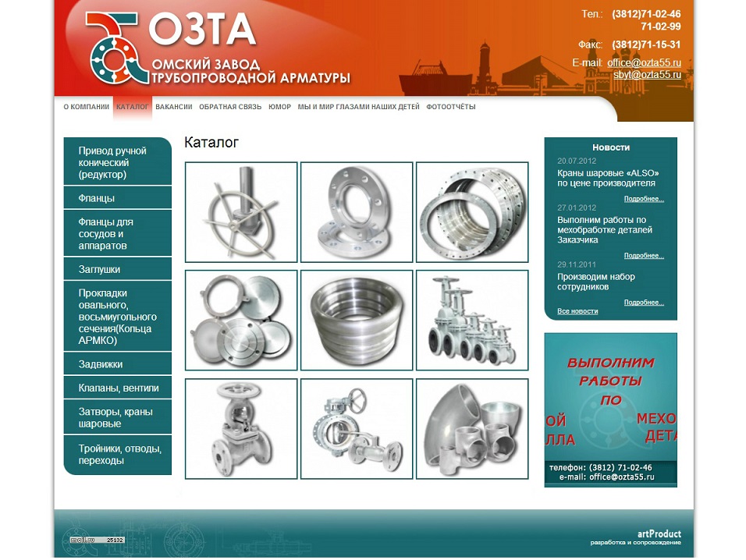Open the handwheel gear drive product thumbnail
746x560 pixels.
[x=241, y=212]
